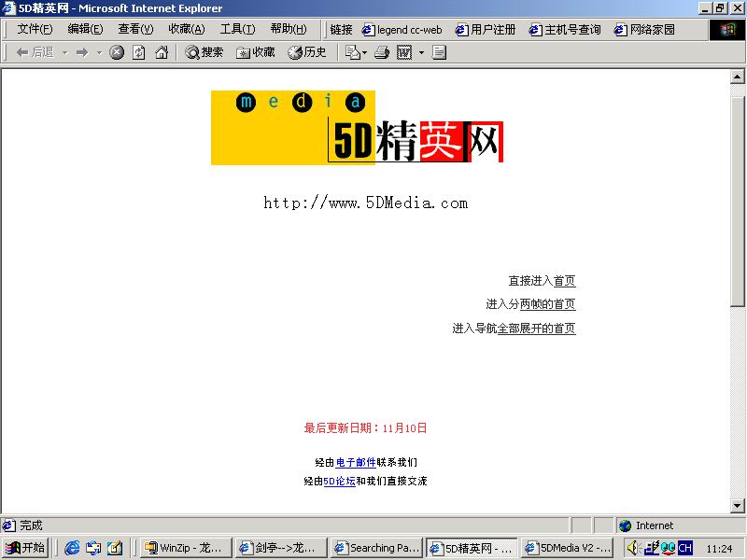
Task: Click the CH input language indicator
Action: [685, 548]
